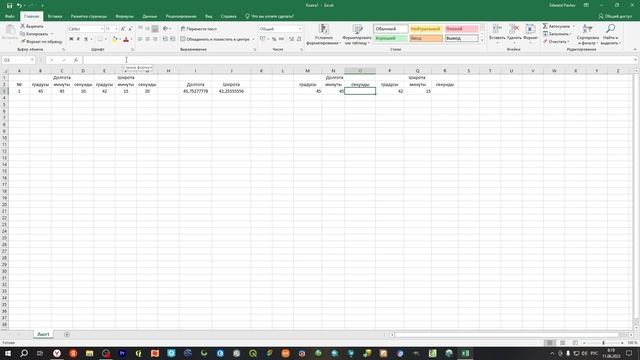Align text right in cell

(155, 39)
